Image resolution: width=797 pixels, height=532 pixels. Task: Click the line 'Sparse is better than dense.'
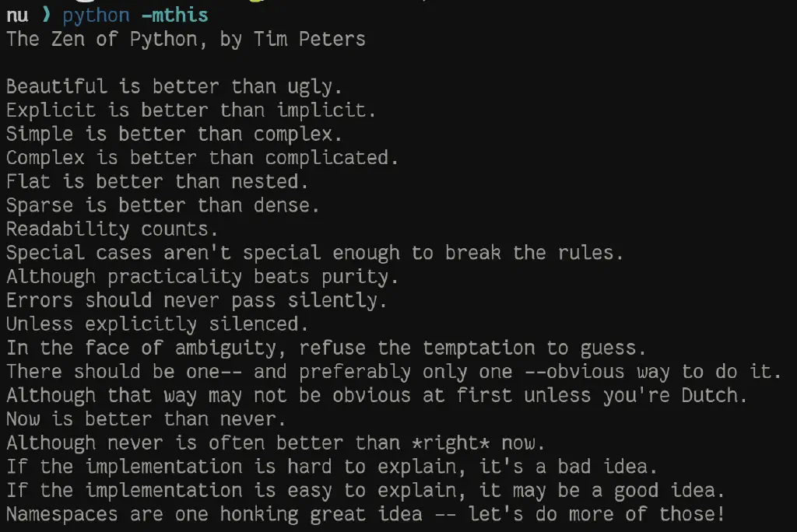point(163,205)
